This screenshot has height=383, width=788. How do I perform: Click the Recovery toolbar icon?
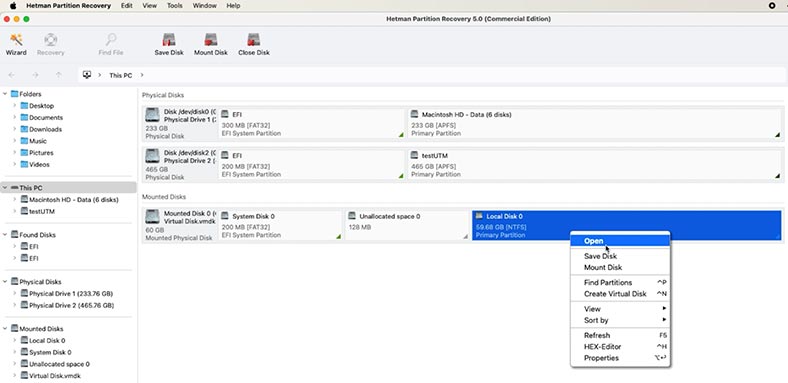pos(50,44)
